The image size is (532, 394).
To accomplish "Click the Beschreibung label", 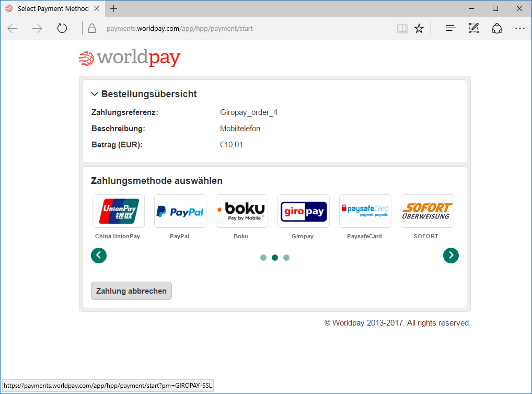I will point(118,129).
